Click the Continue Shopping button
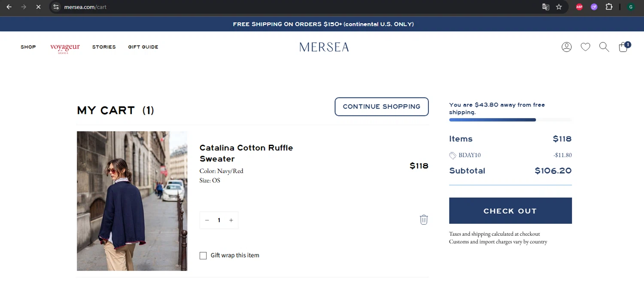The height and width of the screenshot is (292, 644). 381,106
